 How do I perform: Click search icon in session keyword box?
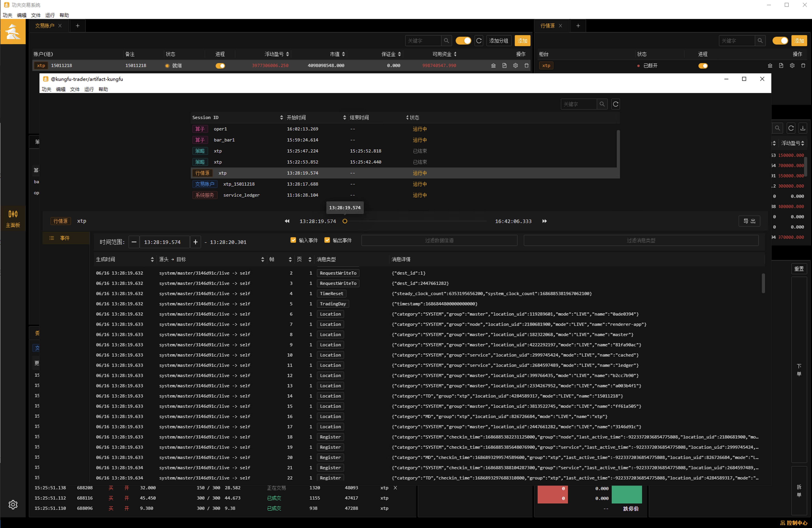pos(602,104)
